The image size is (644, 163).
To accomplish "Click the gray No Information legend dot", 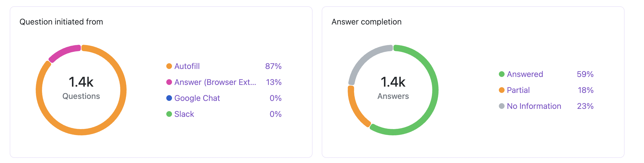I will (502, 106).
